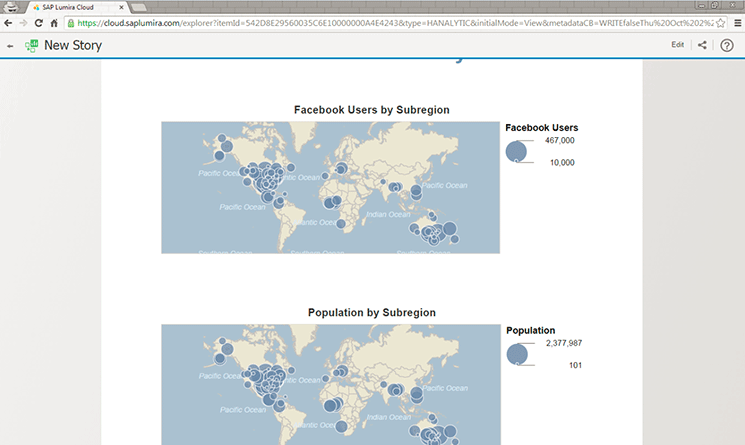745x445 pixels.
Task: Click the 101 legend value
Action: pos(575,365)
